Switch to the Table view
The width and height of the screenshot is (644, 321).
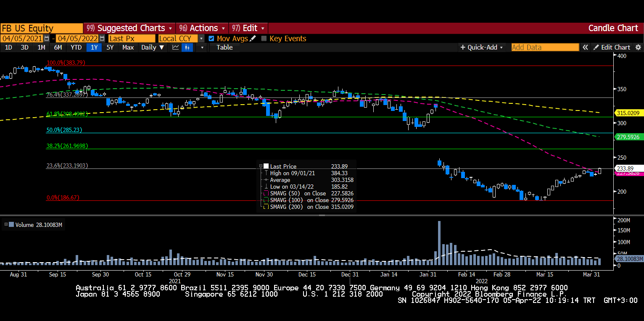(224, 47)
